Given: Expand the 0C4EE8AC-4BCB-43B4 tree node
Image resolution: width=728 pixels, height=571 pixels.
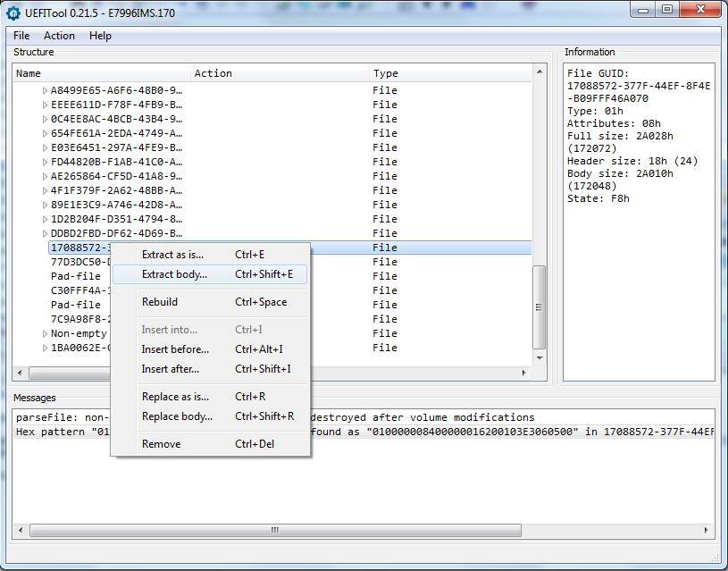Looking at the screenshot, I should 45,120.
